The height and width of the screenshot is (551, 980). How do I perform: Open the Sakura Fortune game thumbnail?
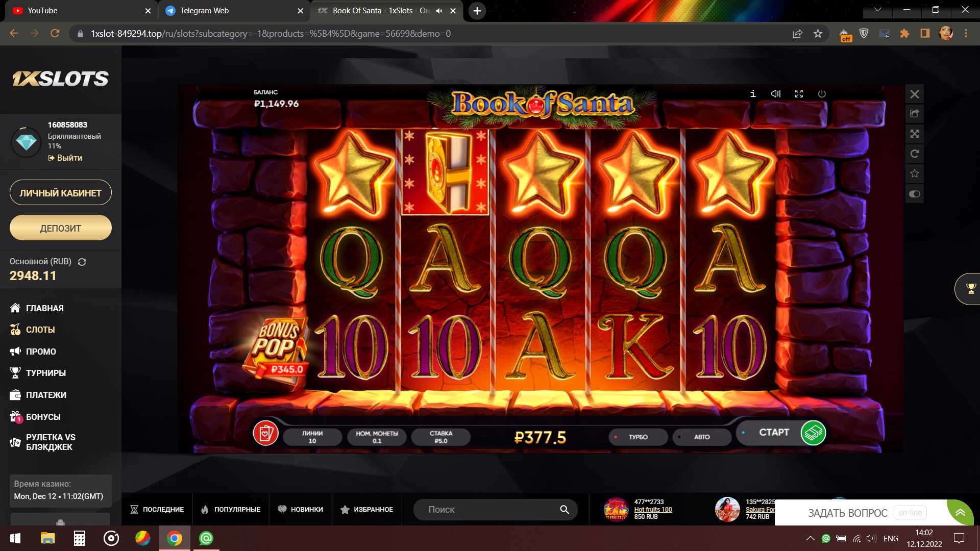(727, 509)
